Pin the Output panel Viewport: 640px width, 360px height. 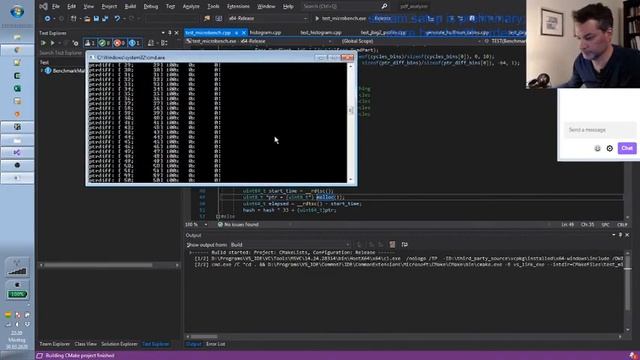[x=620, y=235]
